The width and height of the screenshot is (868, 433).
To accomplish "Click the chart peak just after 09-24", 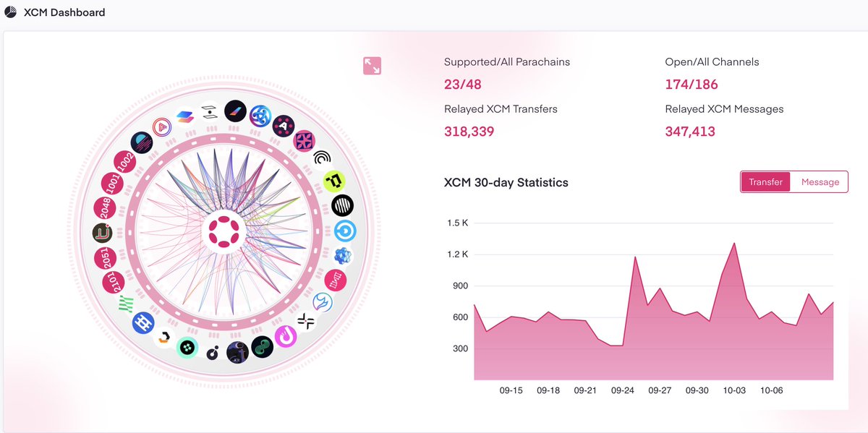I will click(x=635, y=257).
